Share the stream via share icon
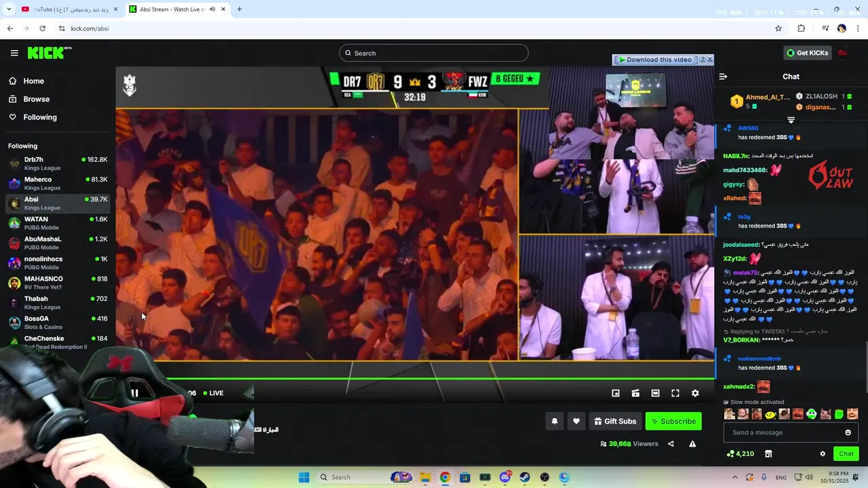This screenshot has width=868, height=488. [x=671, y=444]
